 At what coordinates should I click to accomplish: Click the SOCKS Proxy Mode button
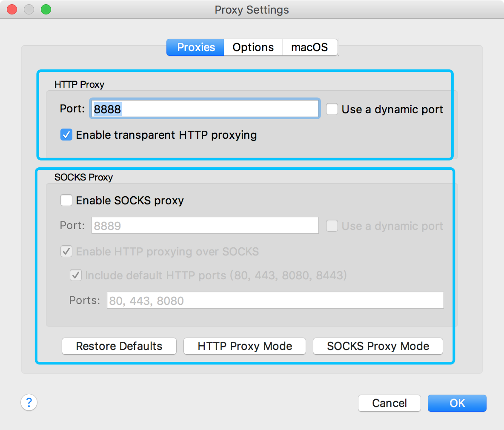pyautogui.click(x=378, y=346)
